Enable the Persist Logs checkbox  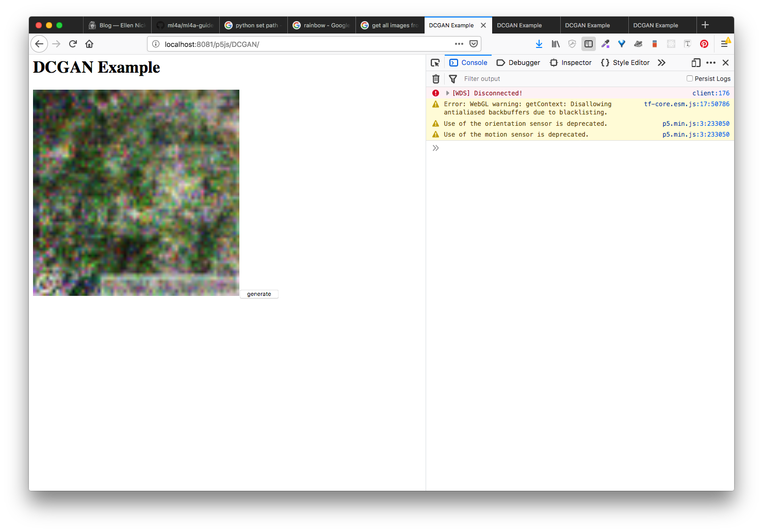pos(690,78)
